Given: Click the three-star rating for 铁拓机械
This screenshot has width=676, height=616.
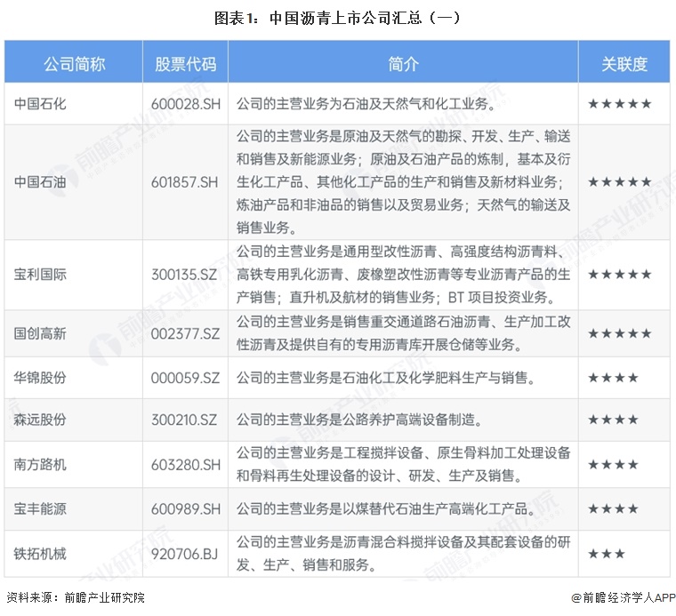Looking at the screenshot, I should (x=607, y=554).
